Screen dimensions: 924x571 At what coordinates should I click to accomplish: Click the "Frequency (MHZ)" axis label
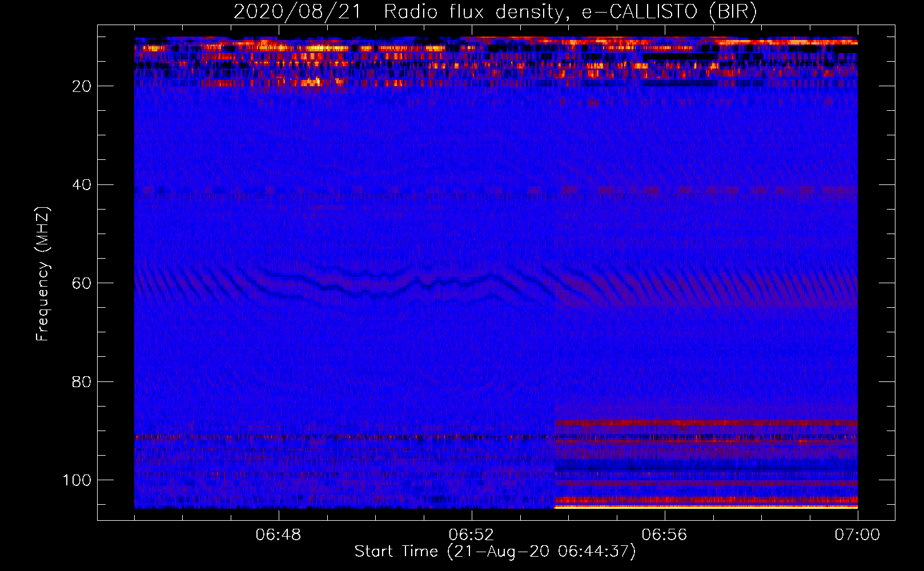(43, 274)
